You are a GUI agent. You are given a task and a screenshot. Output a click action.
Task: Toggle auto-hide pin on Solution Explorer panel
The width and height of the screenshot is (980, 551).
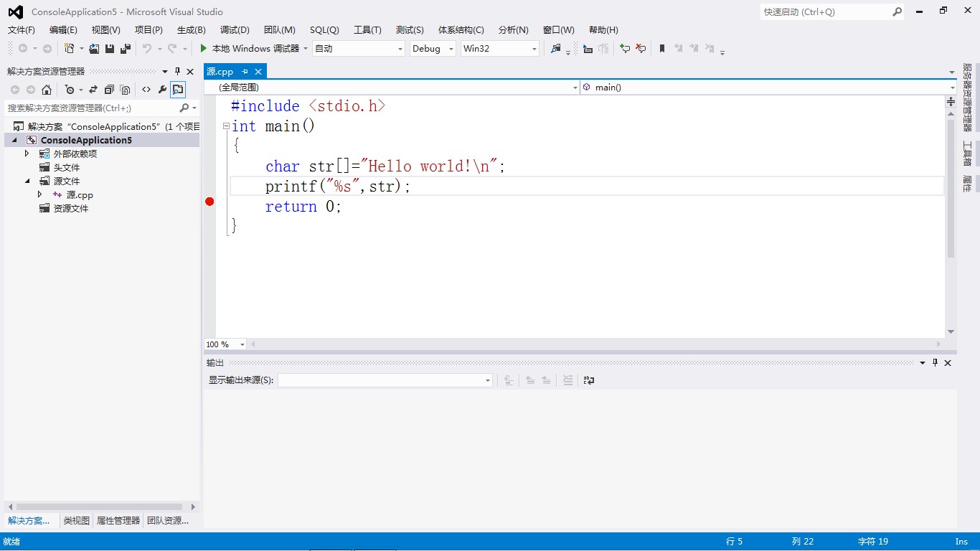pyautogui.click(x=178, y=72)
